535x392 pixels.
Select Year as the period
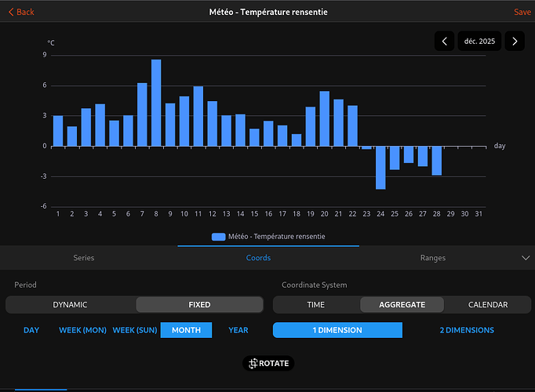(x=238, y=330)
